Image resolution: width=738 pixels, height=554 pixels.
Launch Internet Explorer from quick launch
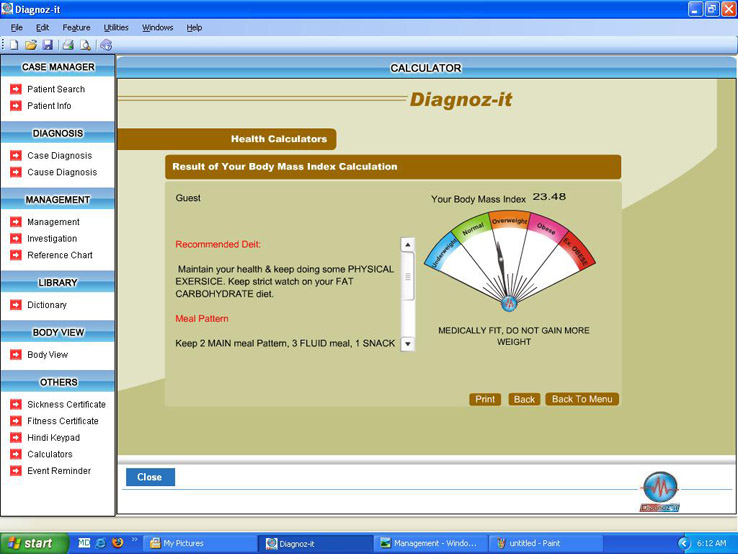coord(101,543)
